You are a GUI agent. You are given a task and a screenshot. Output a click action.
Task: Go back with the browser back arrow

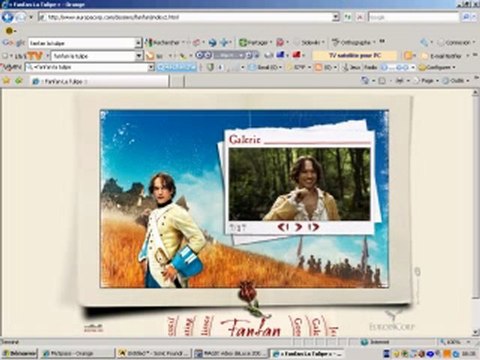[7, 17]
